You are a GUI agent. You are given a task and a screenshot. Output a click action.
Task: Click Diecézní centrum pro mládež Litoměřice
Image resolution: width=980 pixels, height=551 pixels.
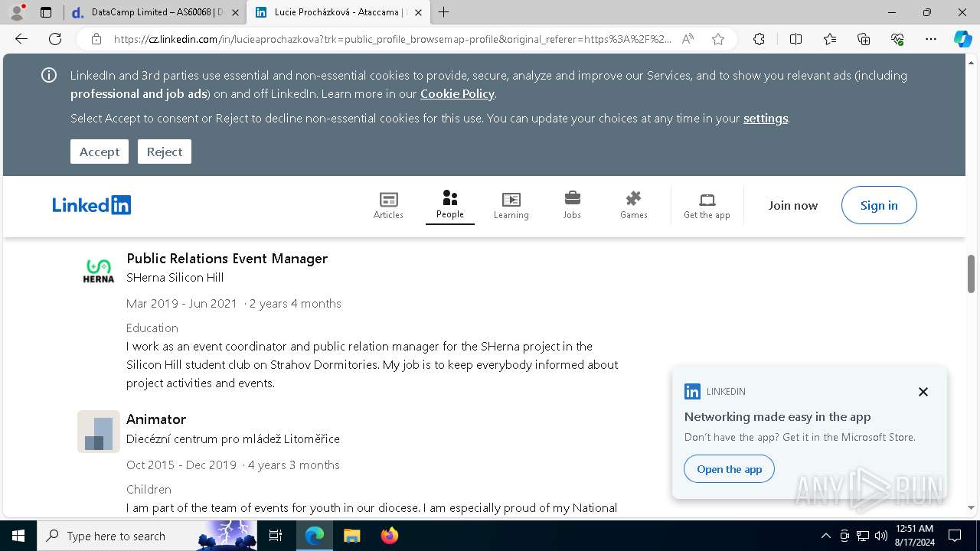tap(234, 439)
